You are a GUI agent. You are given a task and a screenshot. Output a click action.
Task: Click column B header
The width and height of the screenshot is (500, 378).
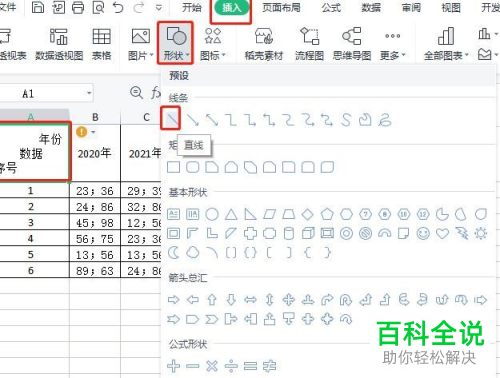tap(95, 117)
